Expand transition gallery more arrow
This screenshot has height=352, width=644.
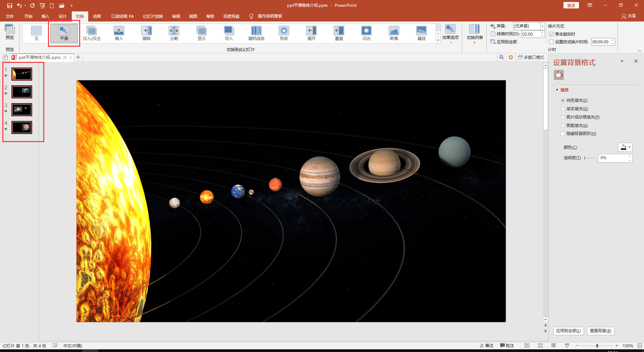438,40
